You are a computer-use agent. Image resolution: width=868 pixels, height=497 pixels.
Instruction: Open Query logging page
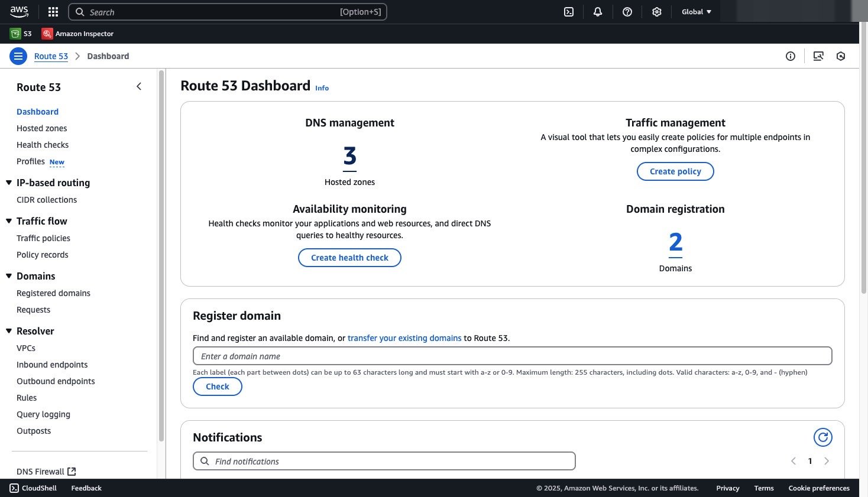pyautogui.click(x=43, y=414)
